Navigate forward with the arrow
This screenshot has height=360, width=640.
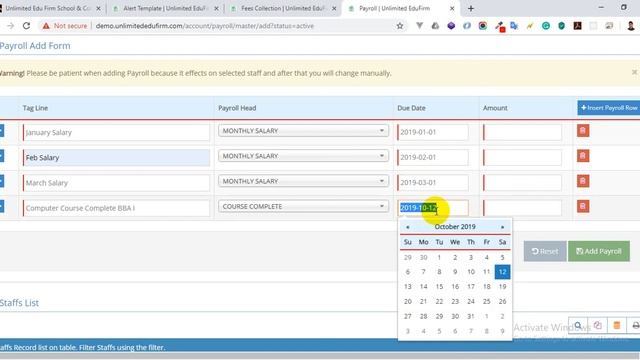[11, 26]
